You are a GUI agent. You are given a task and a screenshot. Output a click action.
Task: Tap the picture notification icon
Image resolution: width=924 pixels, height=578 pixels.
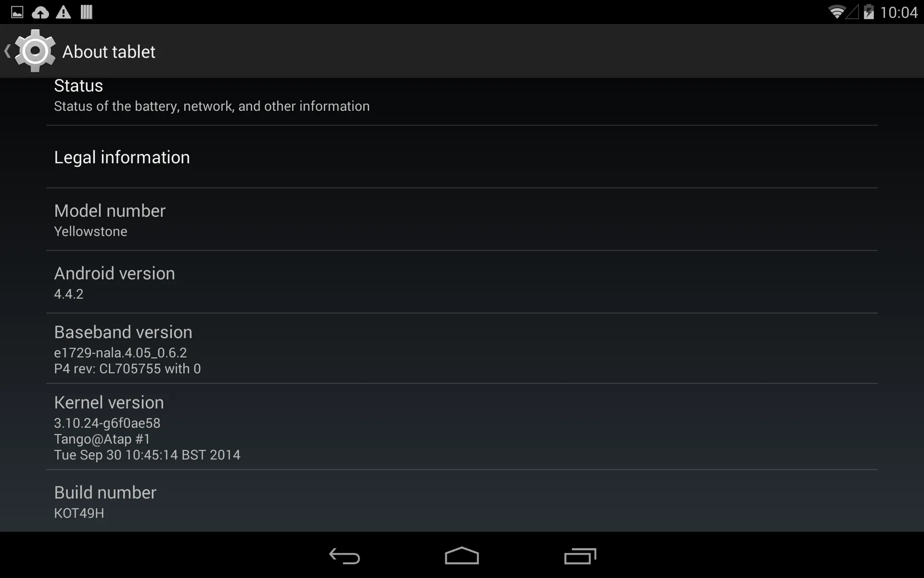(x=17, y=12)
